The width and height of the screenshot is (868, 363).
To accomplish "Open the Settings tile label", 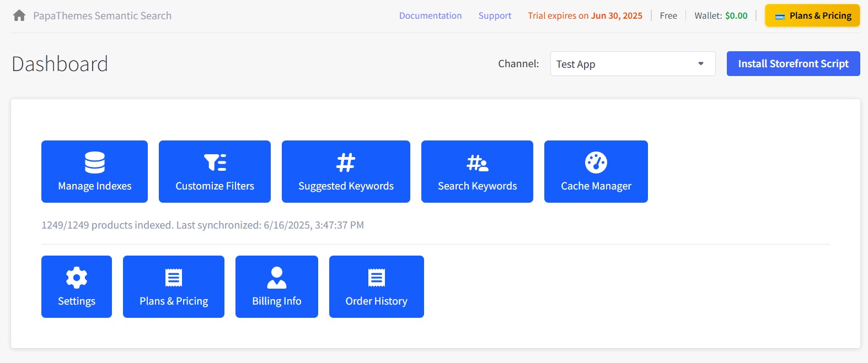I will [77, 301].
